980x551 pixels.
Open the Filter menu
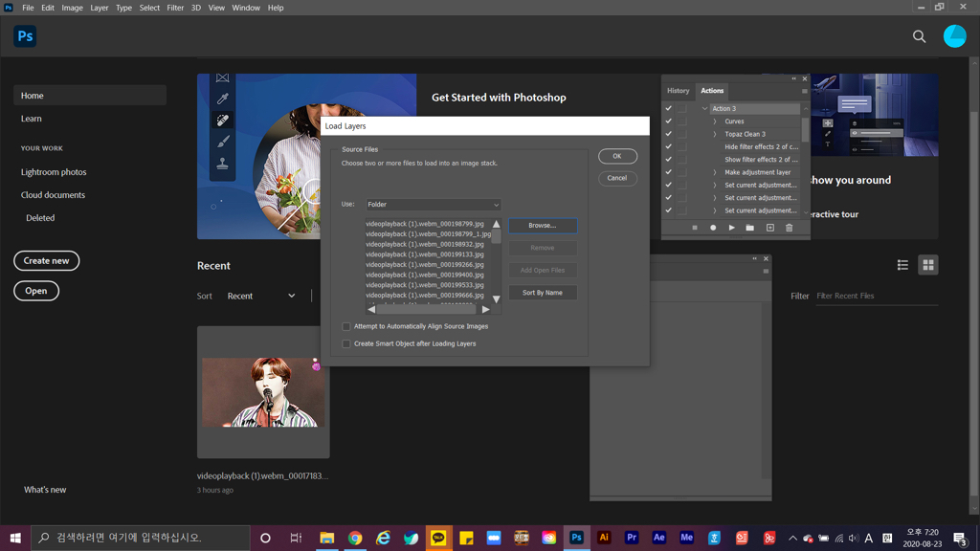(175, 8)
